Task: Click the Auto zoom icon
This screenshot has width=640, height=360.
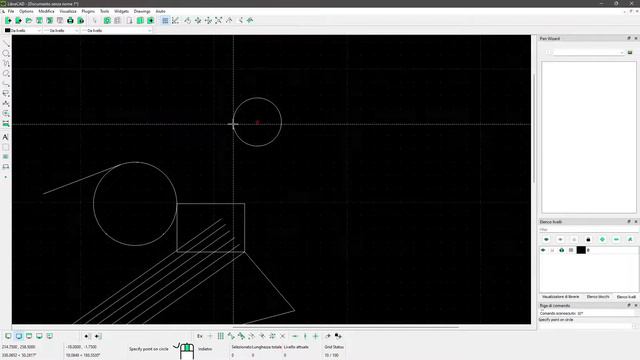Action: pyautogui.click(x=218, y=20)
